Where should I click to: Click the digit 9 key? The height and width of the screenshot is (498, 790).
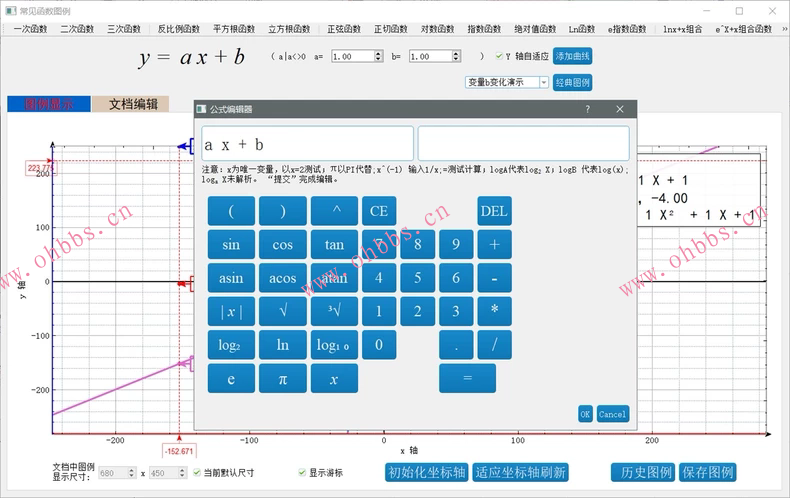pyautogui.click(x=456, y=244)
